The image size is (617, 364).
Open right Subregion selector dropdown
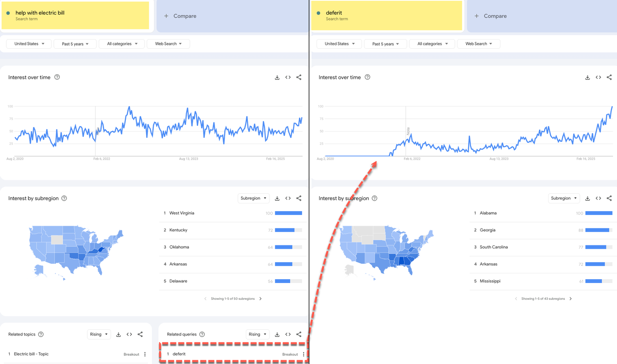(x=563, y=198)
